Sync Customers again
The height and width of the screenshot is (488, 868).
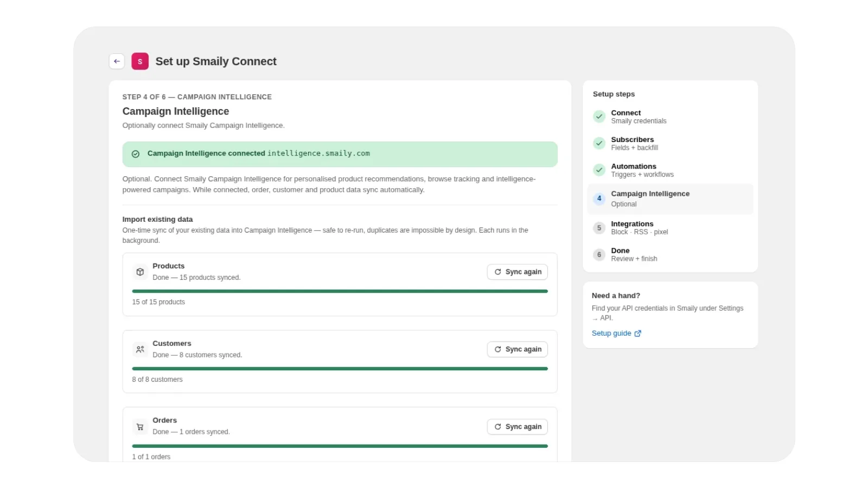[x=518, y=349]
